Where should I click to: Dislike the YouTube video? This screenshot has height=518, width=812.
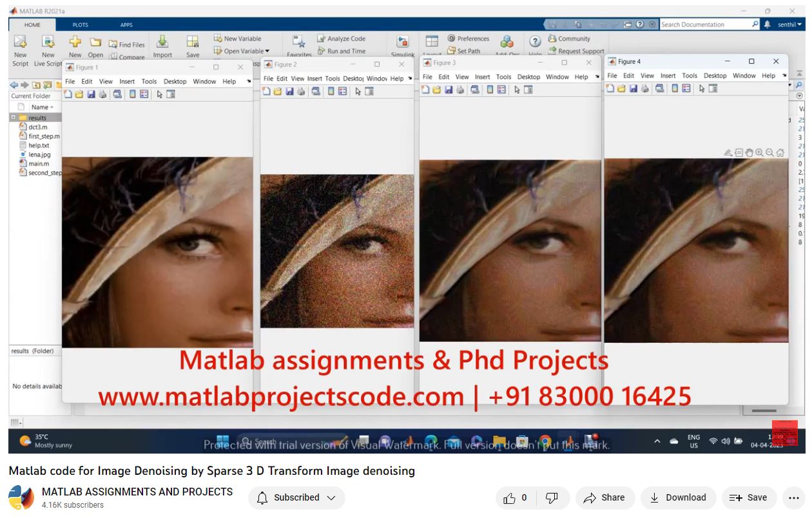(x=552, y=497)
